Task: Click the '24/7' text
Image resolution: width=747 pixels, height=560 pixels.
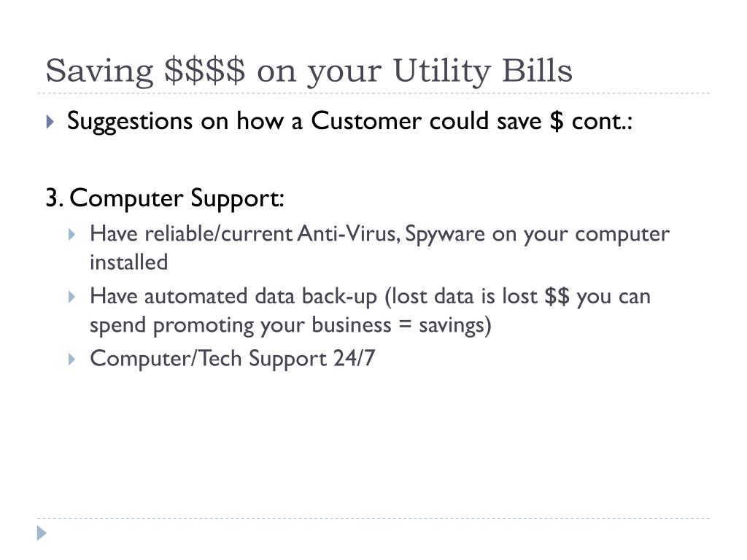Action: point(354,358)
